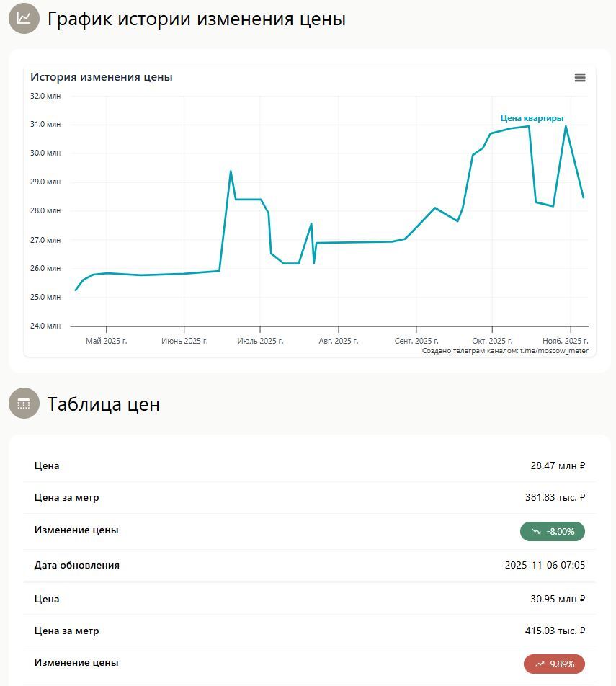The height and width of the screenshot is (686, 616).
Task: Click the Авг. 2025 г. axis label
Action: [x=338, y=341]
